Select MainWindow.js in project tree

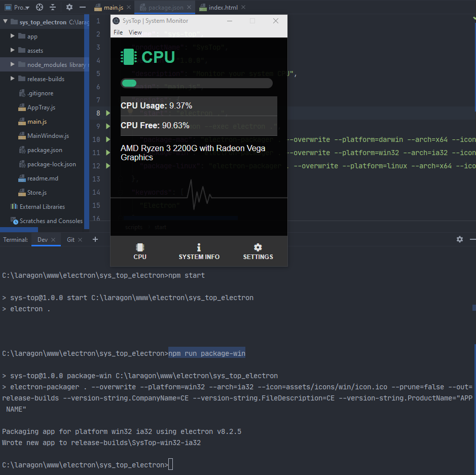[x=48, y=136]
